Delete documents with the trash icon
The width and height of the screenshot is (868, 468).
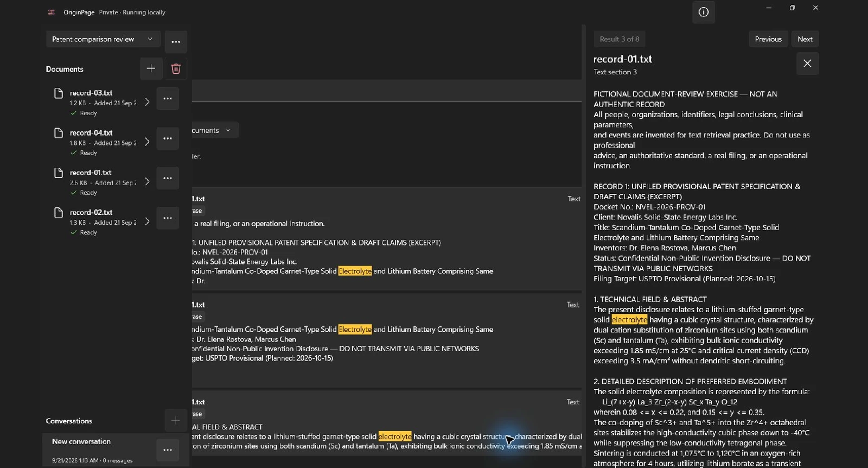(176, 68)
